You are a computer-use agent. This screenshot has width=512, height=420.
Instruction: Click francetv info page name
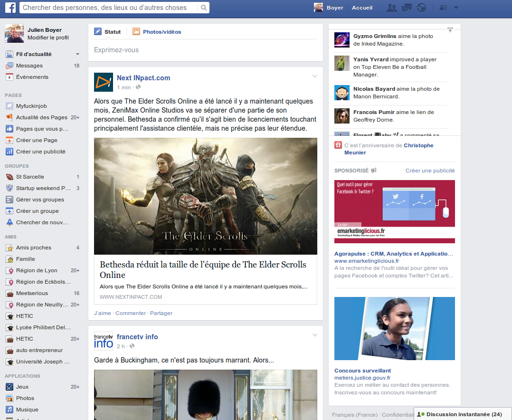coord(137,337)
